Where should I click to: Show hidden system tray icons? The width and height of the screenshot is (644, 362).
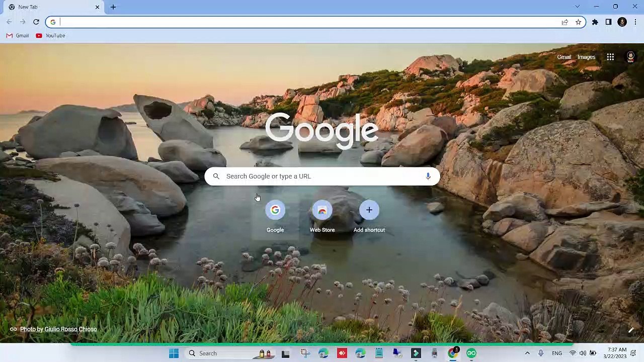527,353
